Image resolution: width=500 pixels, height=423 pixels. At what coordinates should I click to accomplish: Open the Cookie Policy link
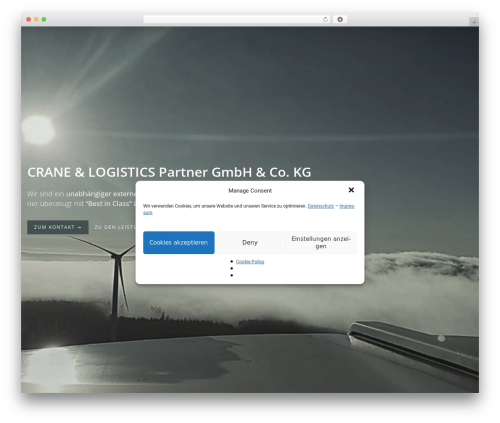[x=250, y=262]
